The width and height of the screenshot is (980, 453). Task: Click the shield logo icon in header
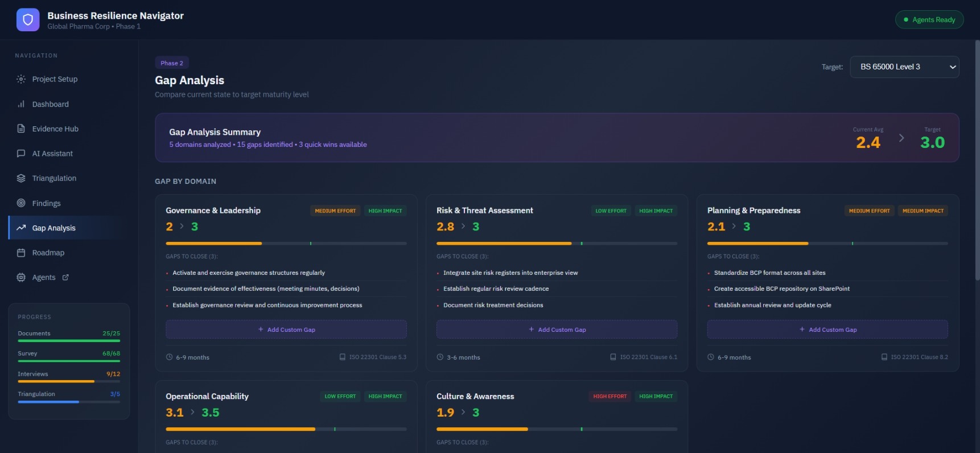[x=28, y=20]
